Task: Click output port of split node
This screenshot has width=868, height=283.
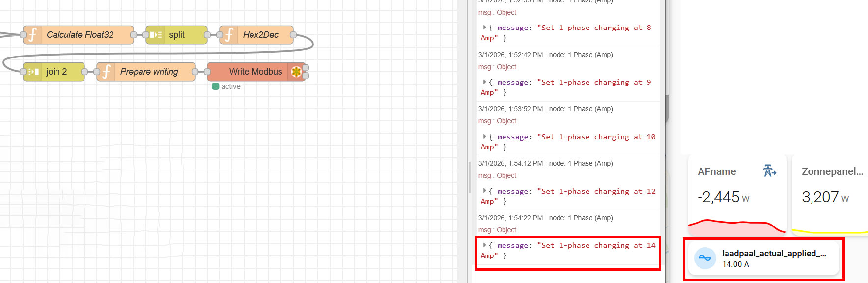Action: [x=207, y=35]
